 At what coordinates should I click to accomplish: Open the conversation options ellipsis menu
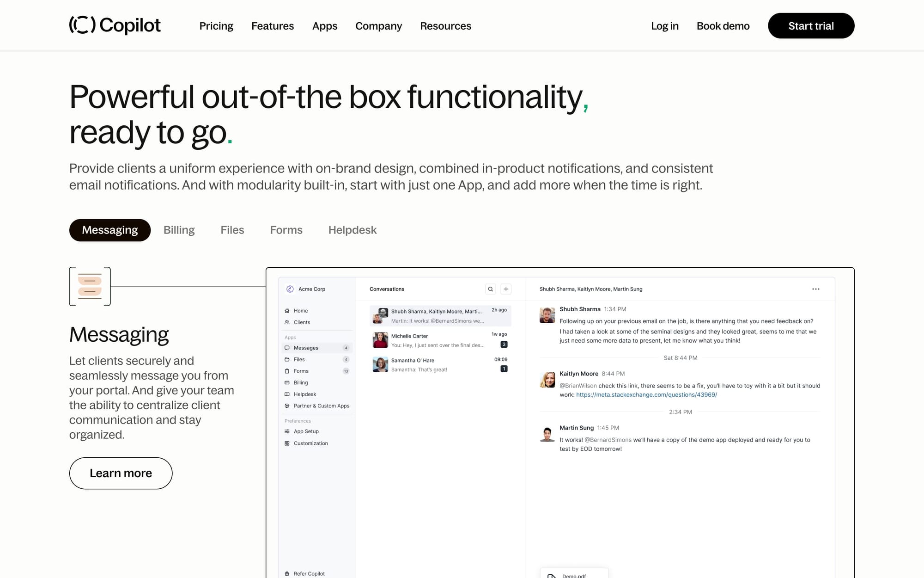tap(816, 289)
